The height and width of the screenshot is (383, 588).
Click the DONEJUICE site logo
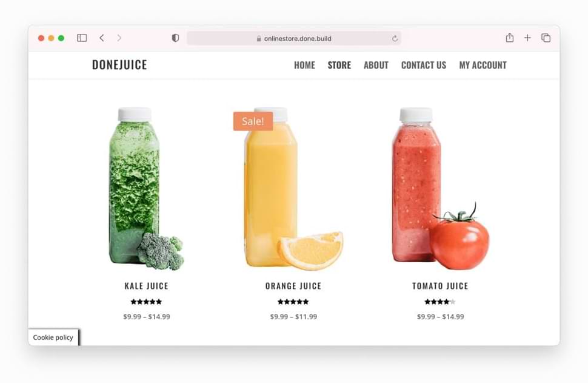(119, 64)
